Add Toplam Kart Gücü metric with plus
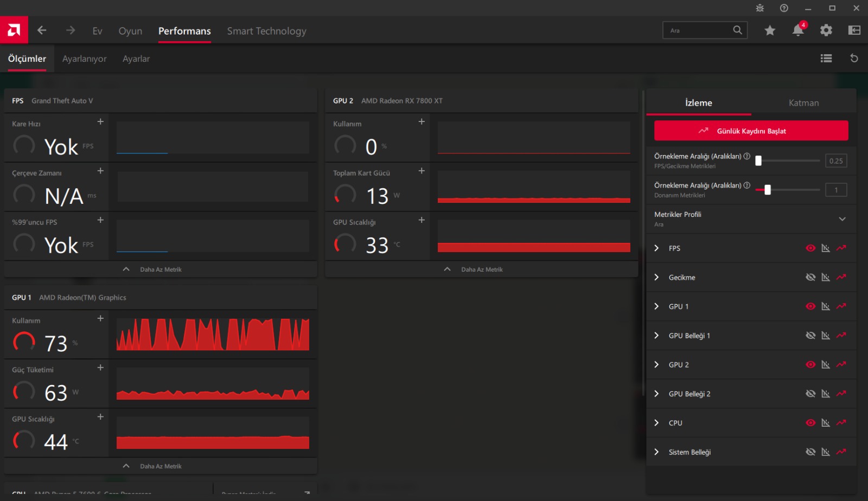Viewport: 868px width, 501px height. click(422, 171)
